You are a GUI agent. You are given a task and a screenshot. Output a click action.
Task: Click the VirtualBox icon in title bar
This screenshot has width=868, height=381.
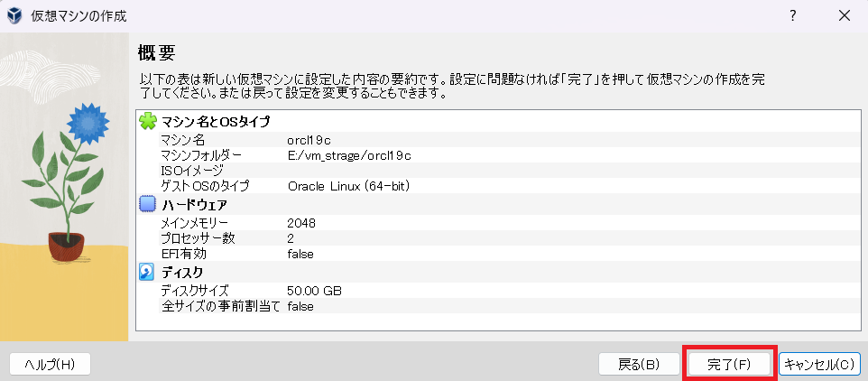[15, 16]
